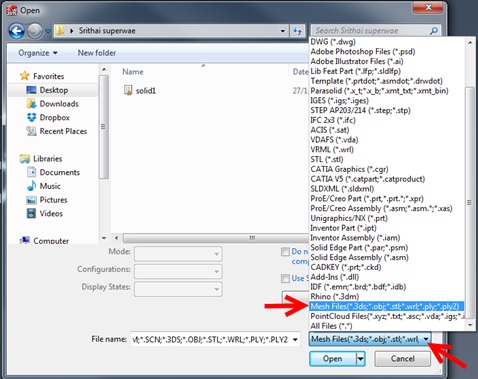This screenshot has width=478, height=379.
Task: Click the Back navigation arrow
Action: [16, 31]
